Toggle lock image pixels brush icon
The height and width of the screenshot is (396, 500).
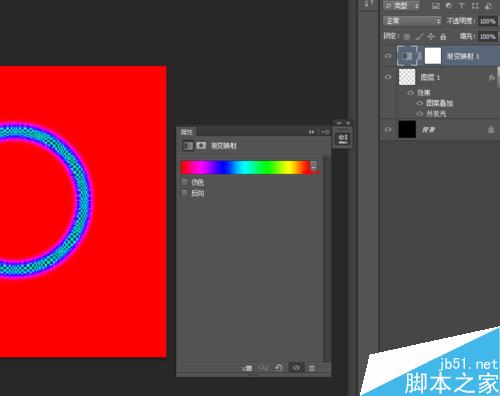(x=420, y=36)
